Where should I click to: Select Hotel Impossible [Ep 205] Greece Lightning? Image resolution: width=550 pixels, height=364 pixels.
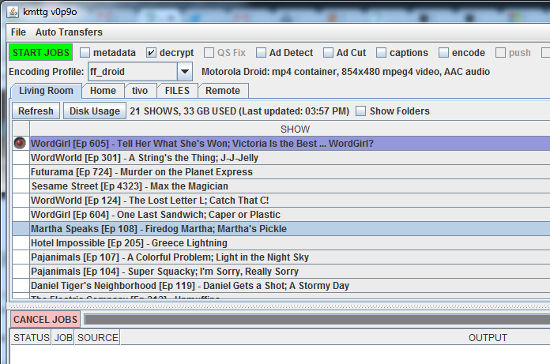pyautogui.click(x=290, y=243)
